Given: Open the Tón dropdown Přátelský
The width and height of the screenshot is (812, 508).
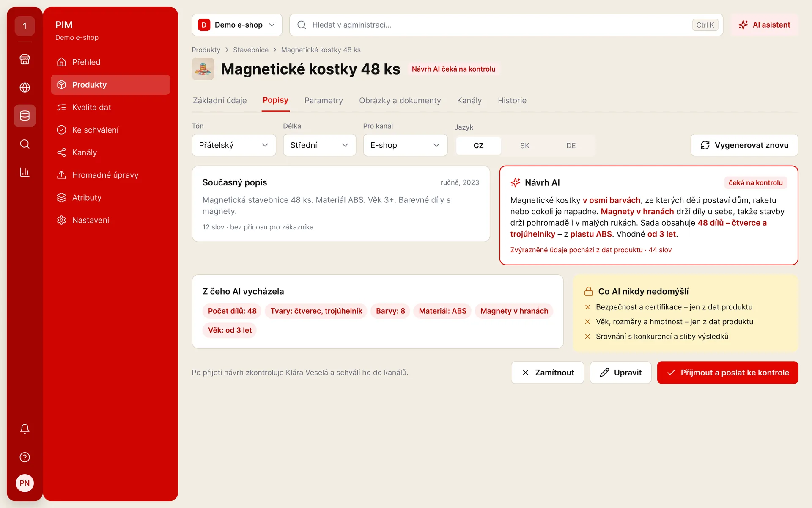Looking at the screenshot, I should (234, 145).
